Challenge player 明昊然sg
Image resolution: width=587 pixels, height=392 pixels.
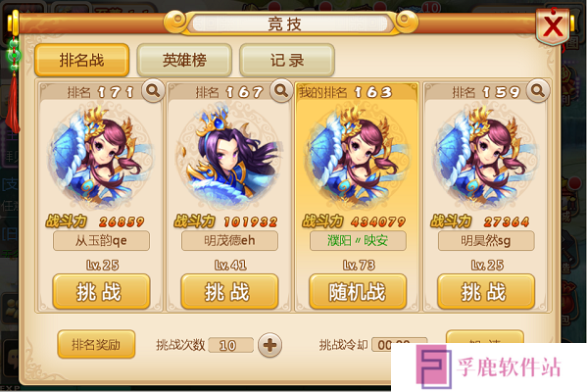[486, 292]
